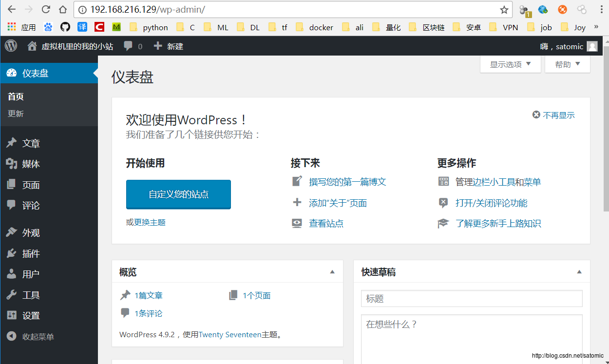Image resolution: width=609 pixels, height=364 pixels.
Task: Expand the 帮助 dropdown tab
Action: coord(567,64)
